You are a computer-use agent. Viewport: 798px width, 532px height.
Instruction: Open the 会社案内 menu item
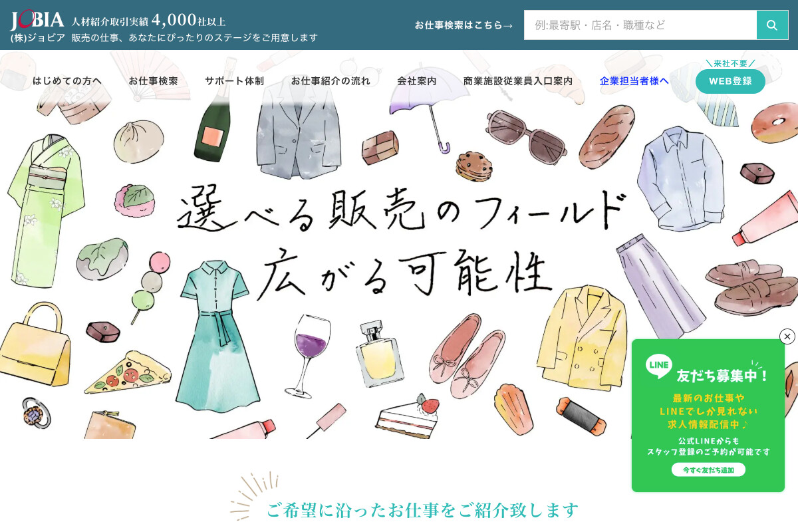(x=417, y=81)
